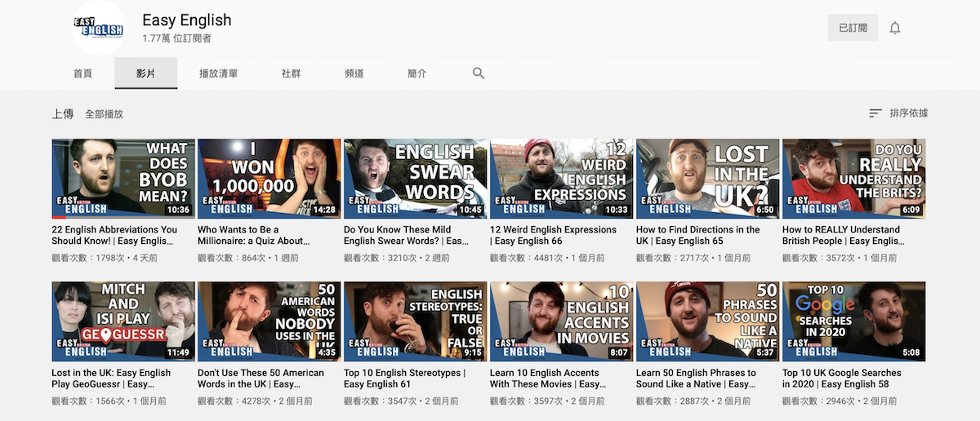This screenshot has width=980, height=421.
Task: Click view count 觀看次數：2887次 · 2 個月前
Action: click(x=693, y=401)
